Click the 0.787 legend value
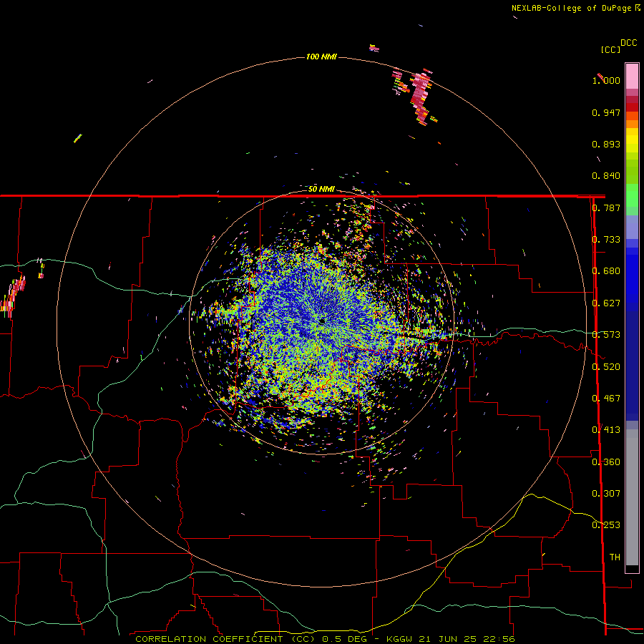 tap(606, 208)
